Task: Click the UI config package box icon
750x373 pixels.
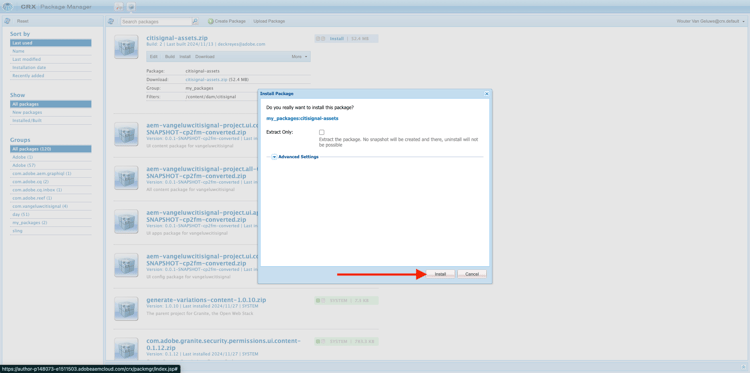Action: coord(126,265)
